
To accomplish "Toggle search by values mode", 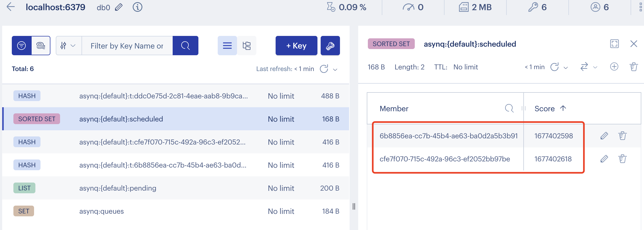I will click(x=41, y=46).
